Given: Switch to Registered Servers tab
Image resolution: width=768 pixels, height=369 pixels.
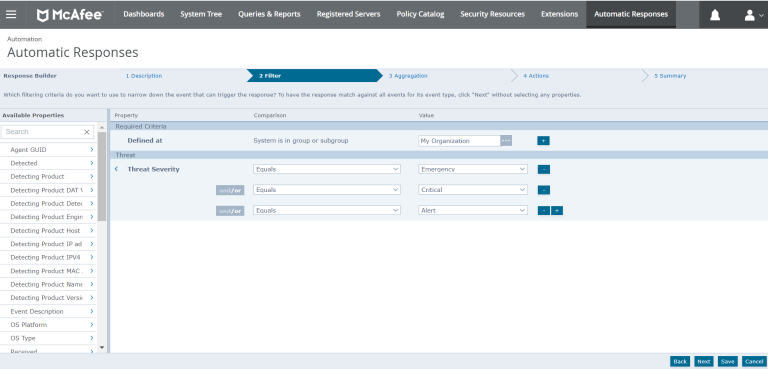Looking at the screenshot, I should pyautogui.click(x=348, y=14).
